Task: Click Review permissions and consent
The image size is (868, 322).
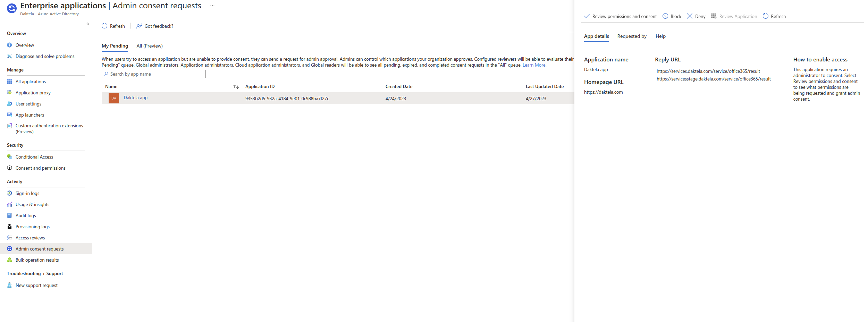Action: pos(621,16)
